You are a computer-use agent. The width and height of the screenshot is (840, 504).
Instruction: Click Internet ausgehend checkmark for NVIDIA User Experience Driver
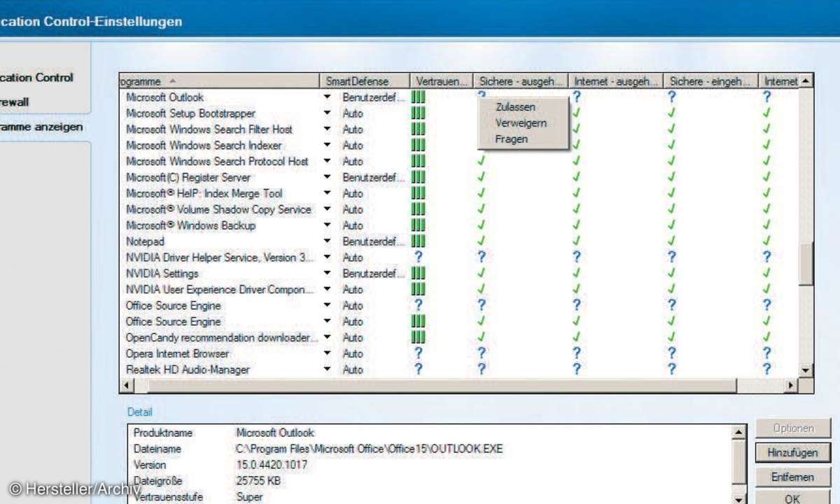[x=576, y=290]
